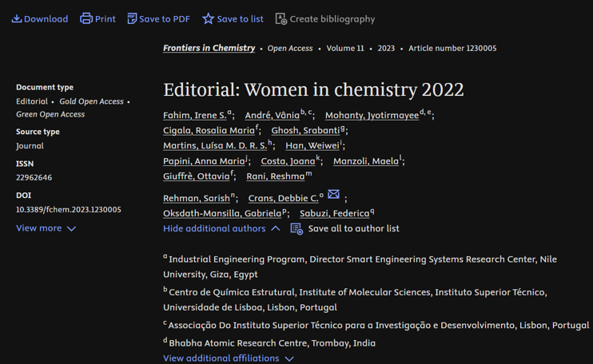This screenshot has width=593, height=364.
Task: Click the Save all to author list icon
Action: 296,229
